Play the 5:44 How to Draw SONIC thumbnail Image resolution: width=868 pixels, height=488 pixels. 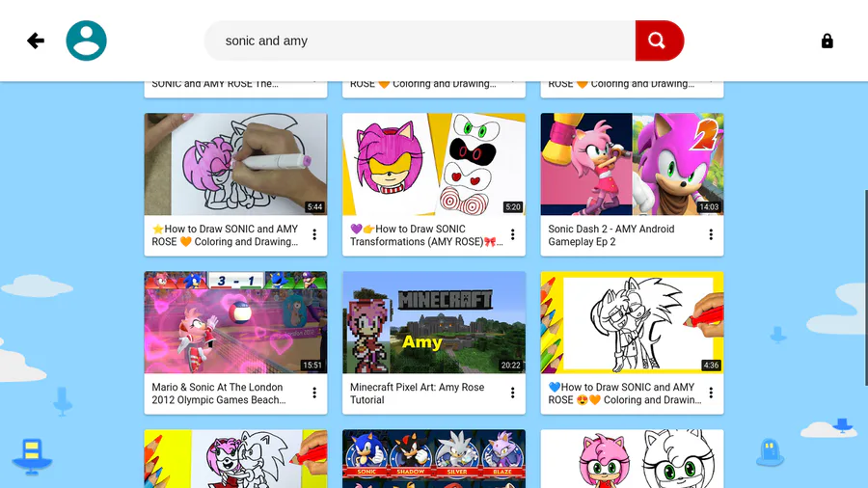coord(236,164)
